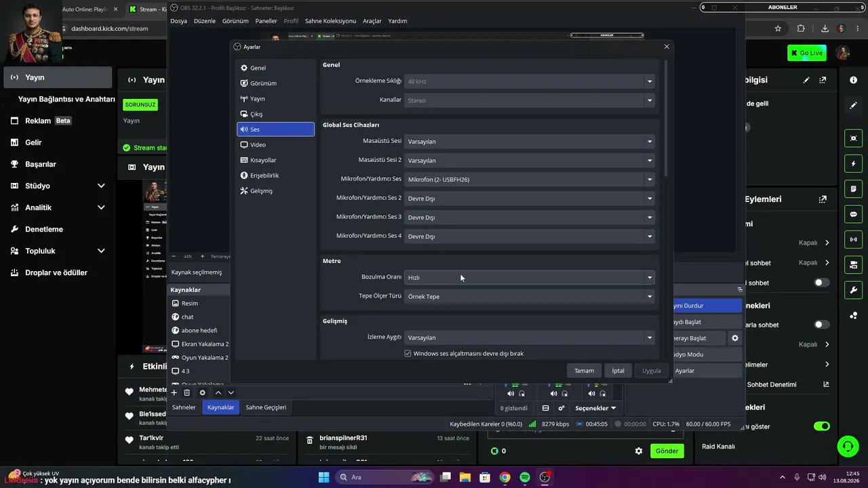Open the Düzenle menu in OBS

point(205,21)
